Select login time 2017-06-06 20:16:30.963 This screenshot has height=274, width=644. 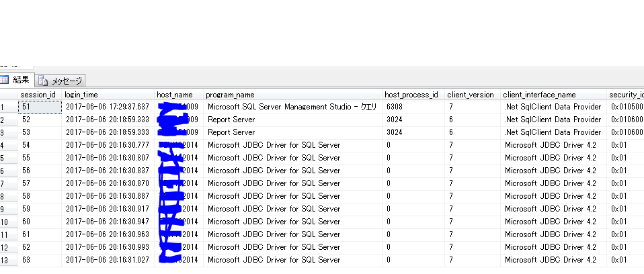[108, 234]
